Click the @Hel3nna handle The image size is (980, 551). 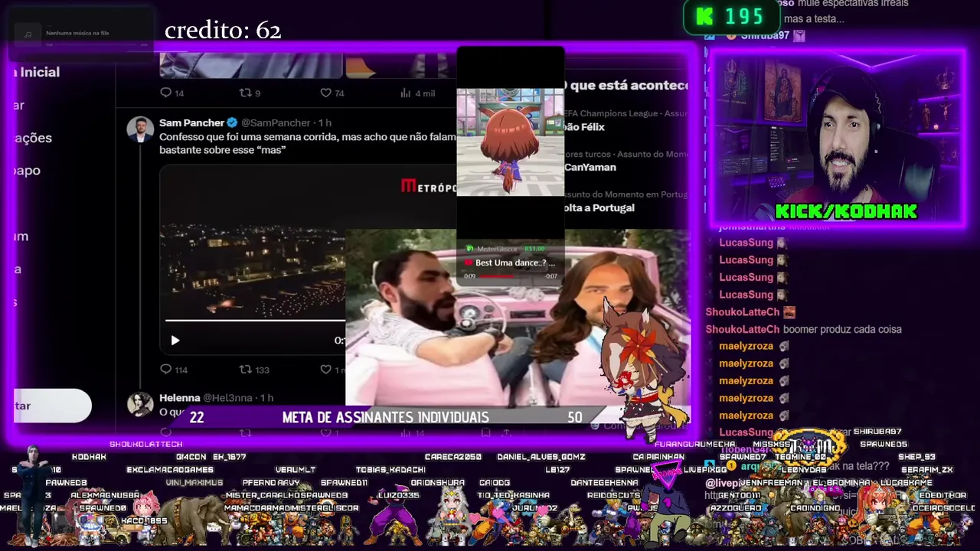tap(230, 398)
